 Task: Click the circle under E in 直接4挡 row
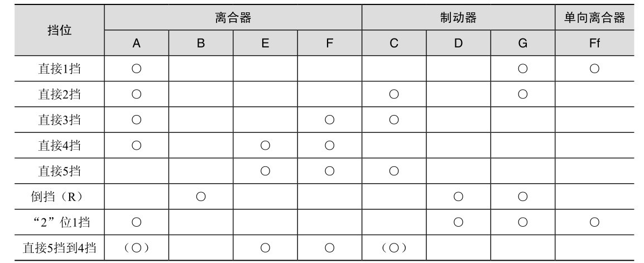[x=265, y=146]
